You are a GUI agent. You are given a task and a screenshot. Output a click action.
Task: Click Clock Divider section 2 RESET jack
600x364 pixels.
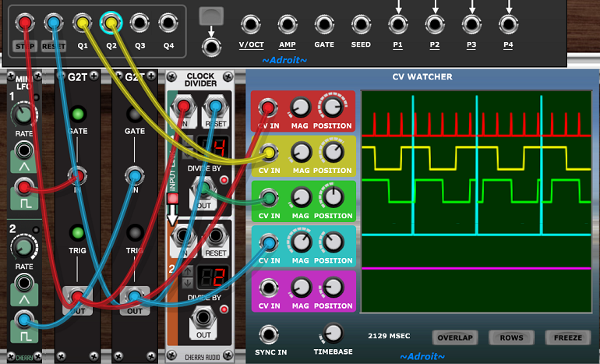pyautogui.click(x=215, y=236)
